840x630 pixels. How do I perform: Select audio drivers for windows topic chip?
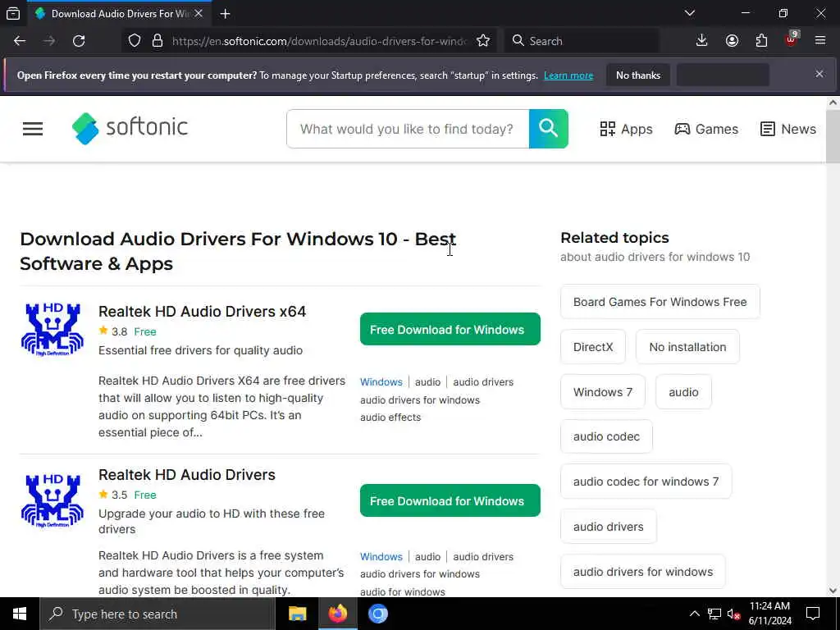click(643, 572)
